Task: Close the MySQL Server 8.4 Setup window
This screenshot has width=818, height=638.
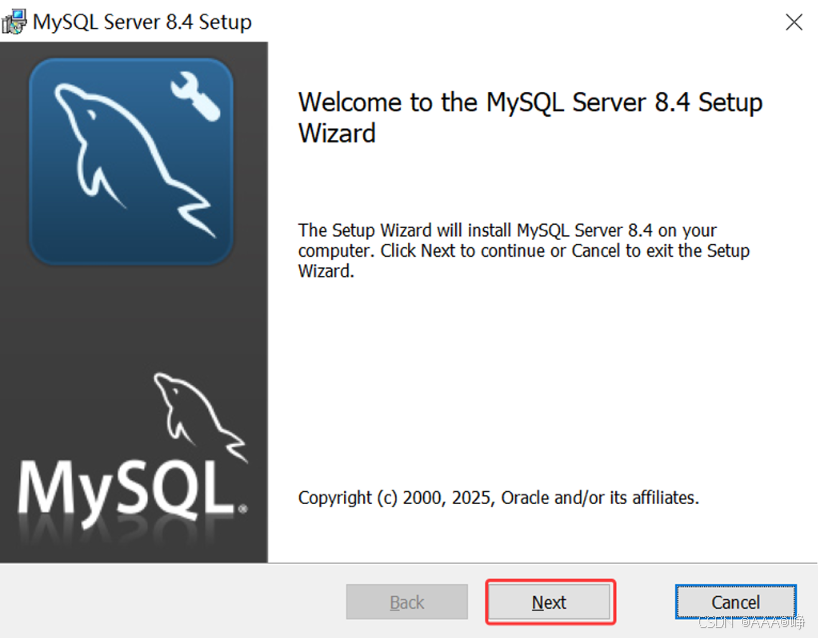Action: click(x=794, y=22)
